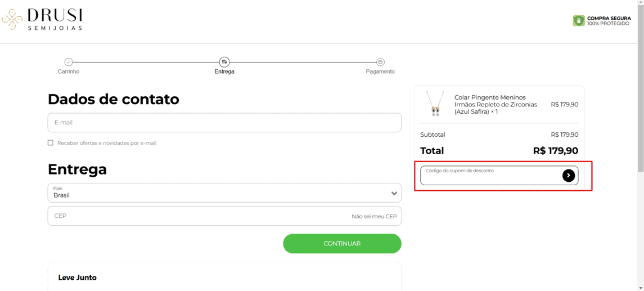Click the green Compra Segura shield icon
Screen dimensions: 644x291
(x=579, y=21)
